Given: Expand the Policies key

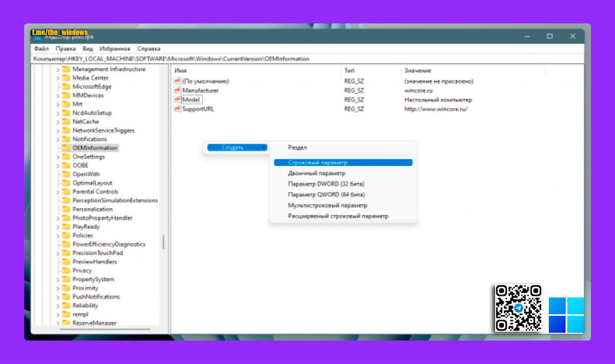Looking at the screenshot, I should tap(58, 235).
